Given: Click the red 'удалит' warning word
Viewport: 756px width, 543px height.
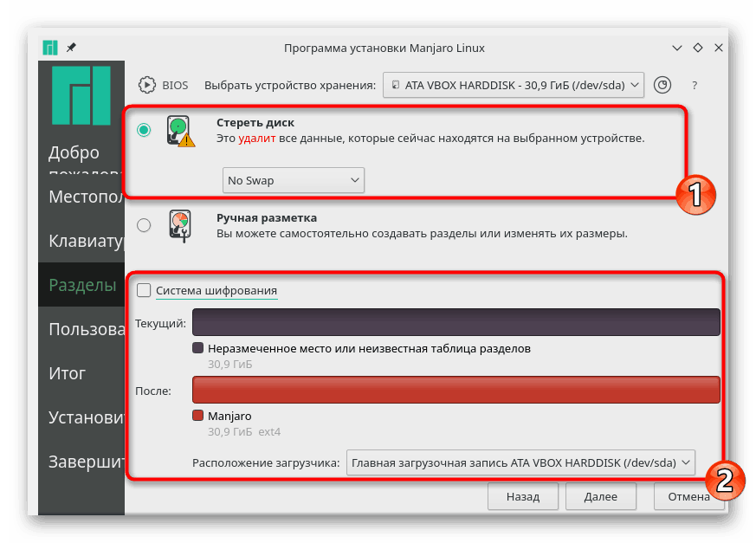Looking at the screenshot, I should [x=257, y=139].
